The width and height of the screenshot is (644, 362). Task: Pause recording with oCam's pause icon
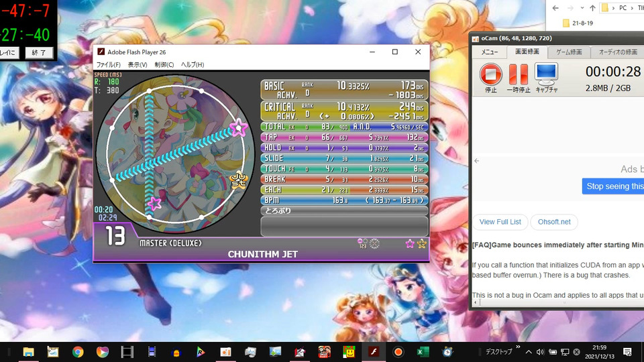point(518,74)
